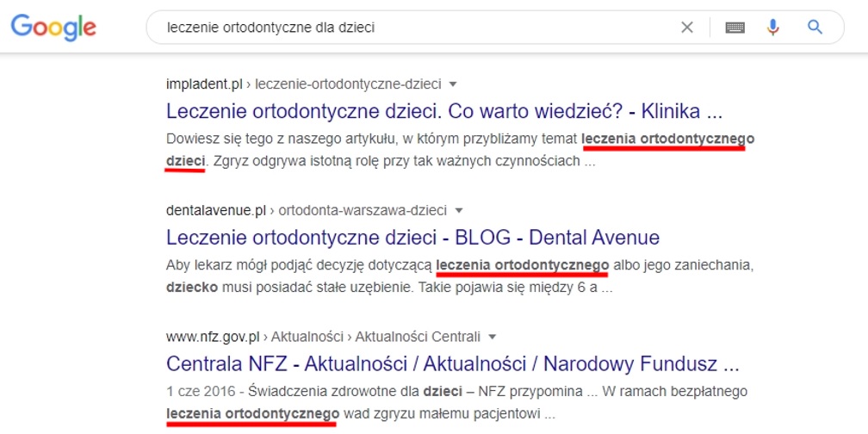Expand dropdown arrow next to dentalavenue.pl URL
This screenshot has width=868, height=434.
pyautogui.click(x=459, y=210)
